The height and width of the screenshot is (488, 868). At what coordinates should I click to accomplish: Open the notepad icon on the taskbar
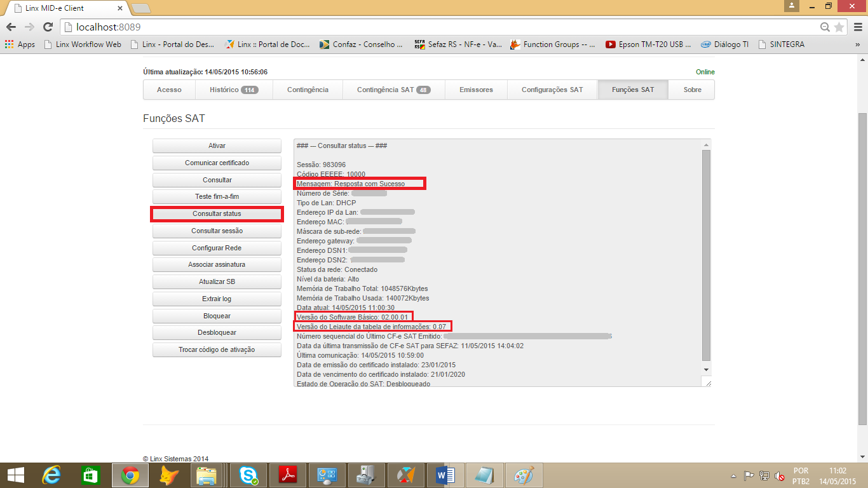(x=484, y=475)
